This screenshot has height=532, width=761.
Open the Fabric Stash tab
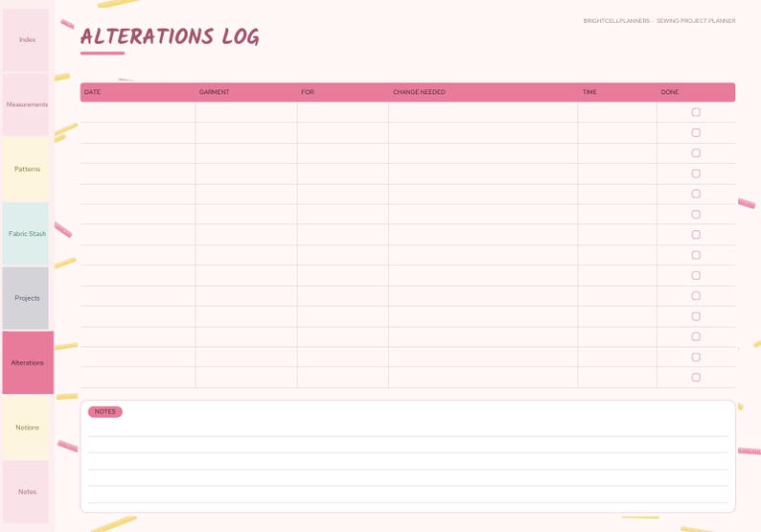click(x=26, y=234)
